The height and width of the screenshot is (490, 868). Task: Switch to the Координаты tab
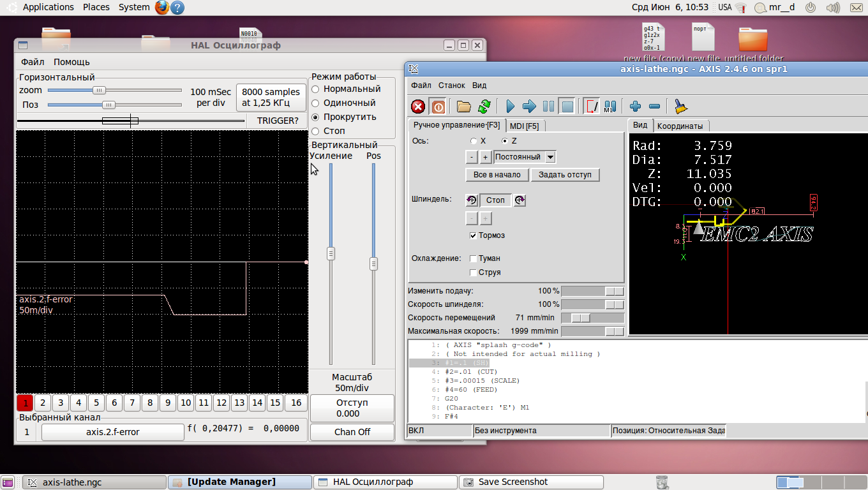point(680,126)
